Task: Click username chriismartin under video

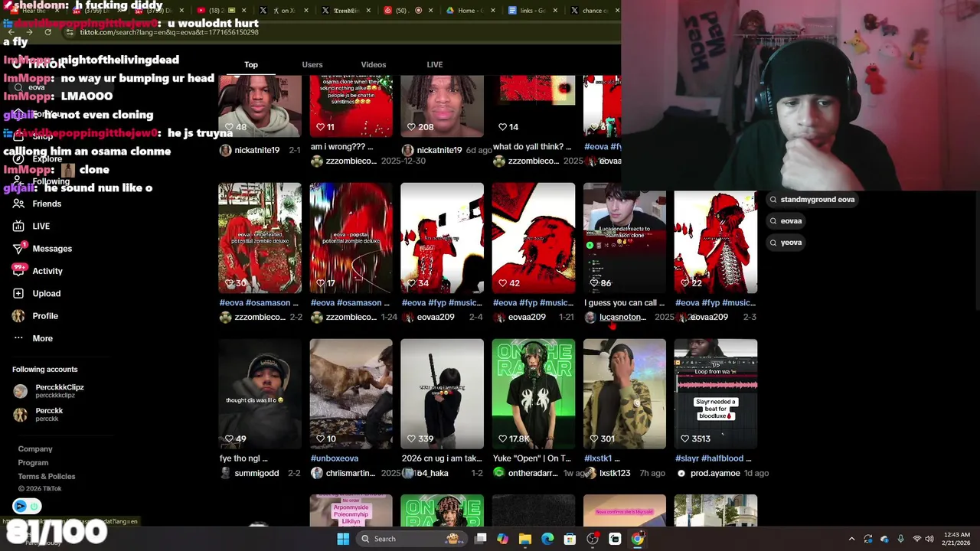Action: click(x=350, y=473)
